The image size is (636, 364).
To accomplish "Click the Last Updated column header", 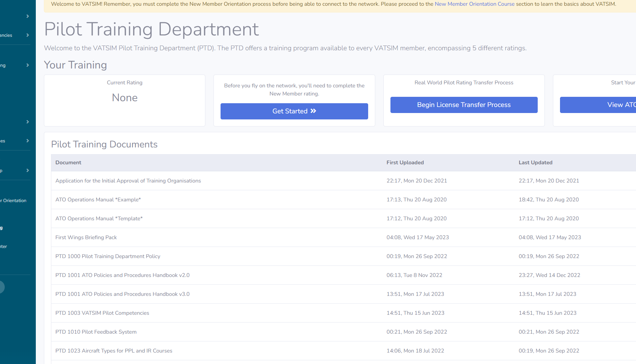I will point(535,162).
